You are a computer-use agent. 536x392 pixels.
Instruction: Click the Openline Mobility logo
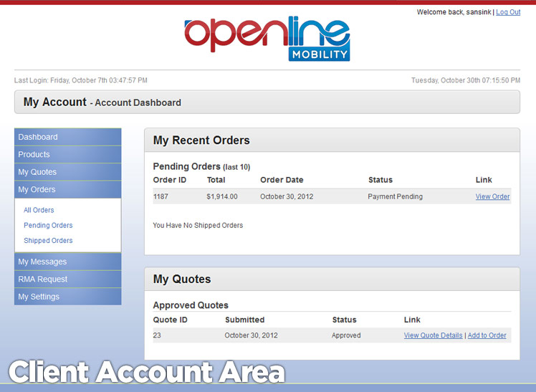[x=267, y=39]
